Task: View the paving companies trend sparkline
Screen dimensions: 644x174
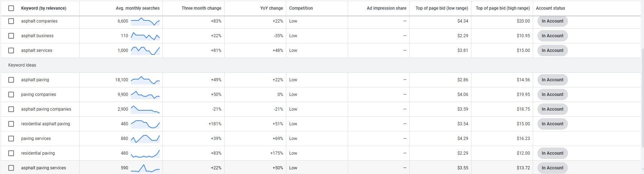Action: pos(145,95)
